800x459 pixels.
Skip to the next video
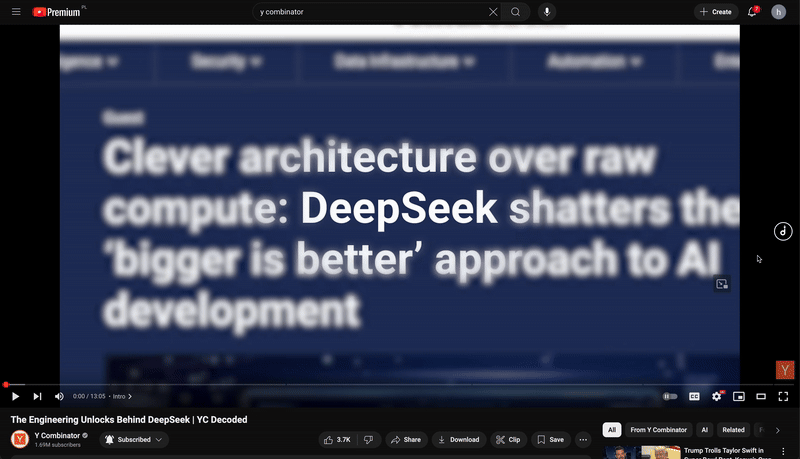pos(37,396)
